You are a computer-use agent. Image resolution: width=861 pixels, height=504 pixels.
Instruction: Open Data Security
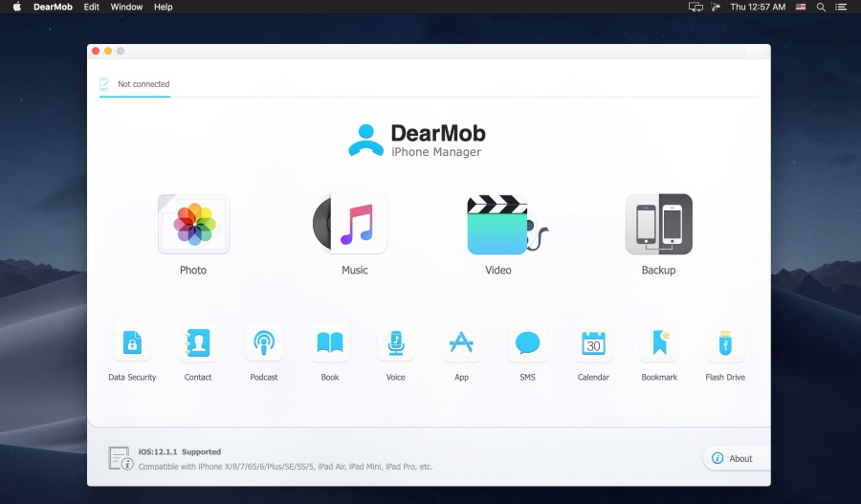[x=132, y=342]
